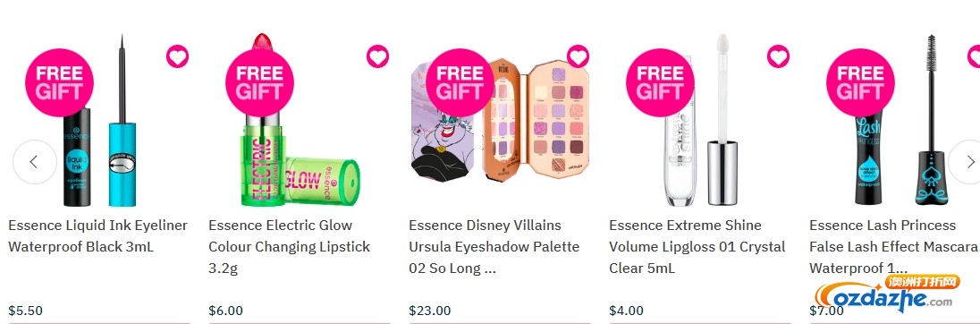Viewport: 980px width, 324px height.
Task: View Ursula Eyeshadow Palette product image
Action: [501, 119]
